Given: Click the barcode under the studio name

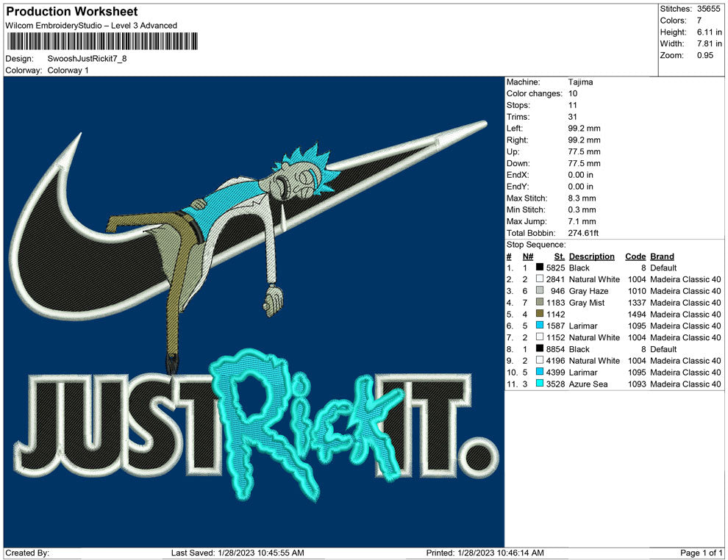Looking at the screenshot, I should (101, 42).
